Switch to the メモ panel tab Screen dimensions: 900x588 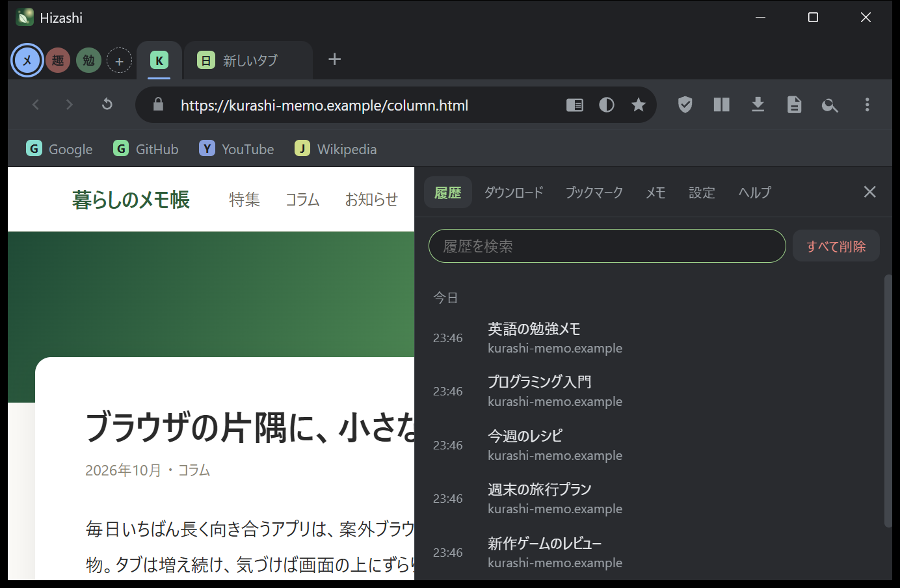655,193
